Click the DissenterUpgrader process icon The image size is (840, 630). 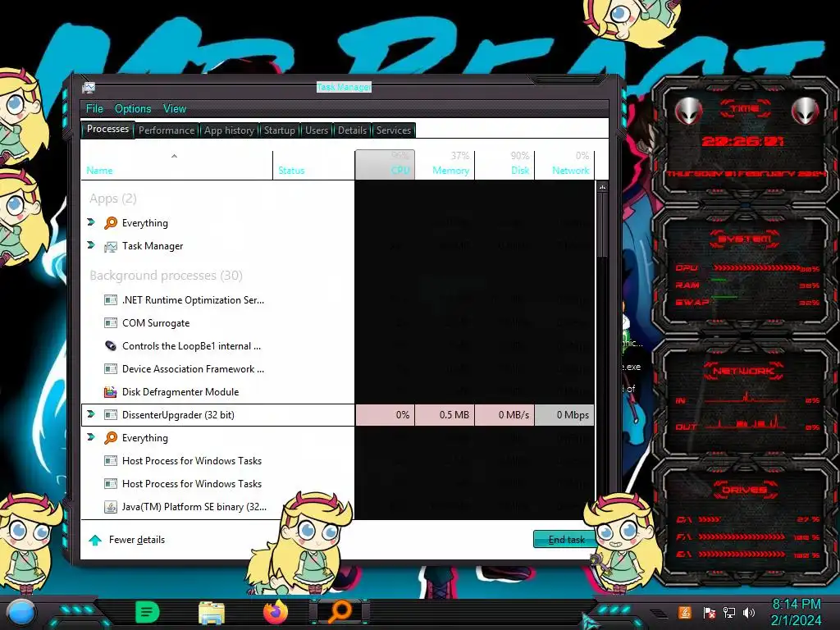click(x=111, y=414)
